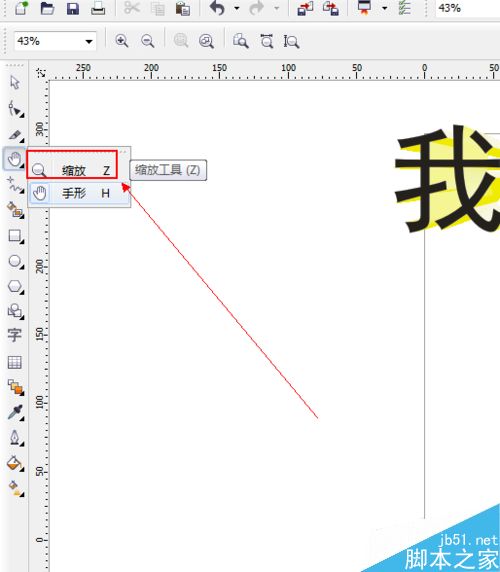Click the Import icon
Image resolution: width=500 pixels, height=572 pixels.
[305, 8]
